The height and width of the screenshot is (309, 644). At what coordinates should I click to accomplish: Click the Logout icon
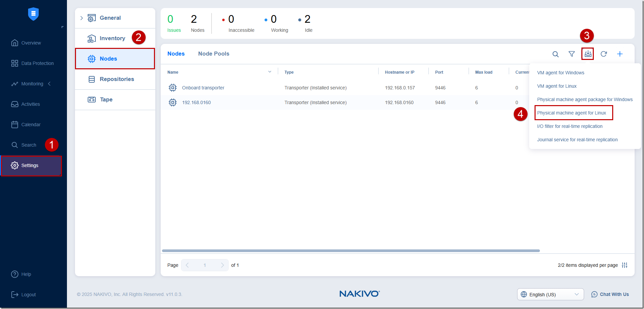click(x=15, y=295)
